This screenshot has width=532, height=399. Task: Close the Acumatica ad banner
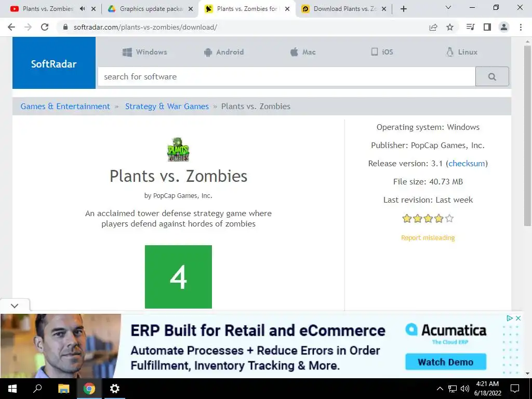tap(518, 318)
